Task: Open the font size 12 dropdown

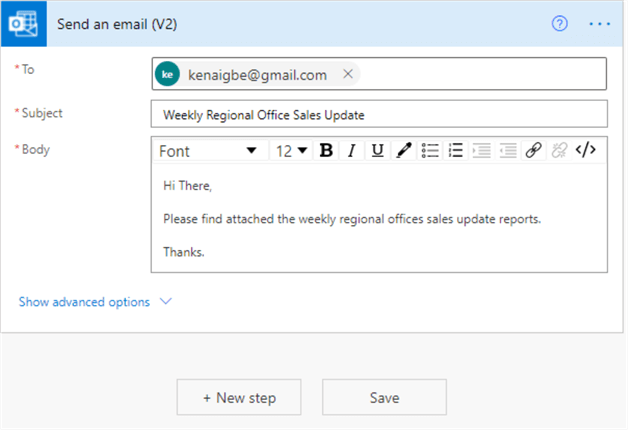Action: (x=291, y=151)
